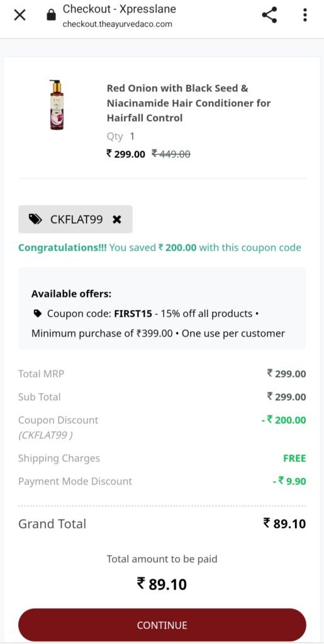The width and height of the screenshot is (324, 644).
Task: Tap the congratulations savings message
Action: (x=160, y=248)
